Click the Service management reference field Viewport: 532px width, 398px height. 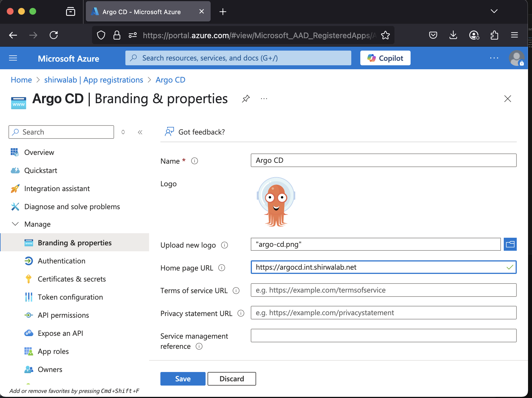[x=383, y=336]
